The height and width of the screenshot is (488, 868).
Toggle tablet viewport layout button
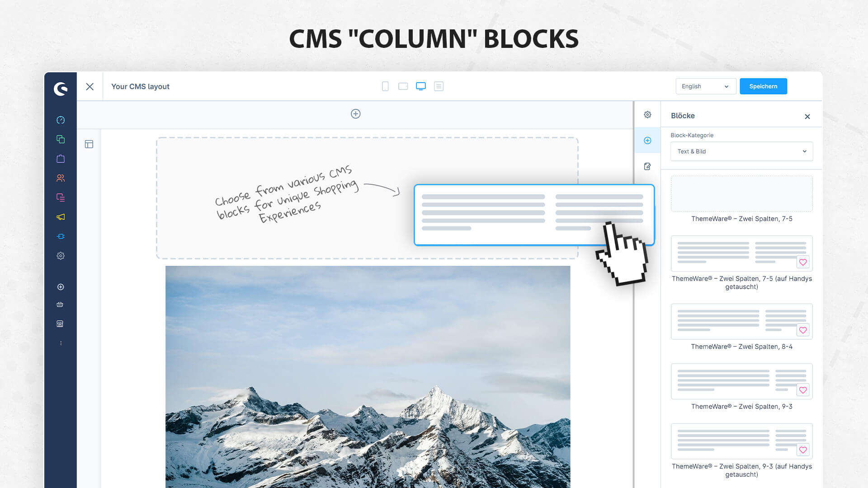tap(403, 86)
